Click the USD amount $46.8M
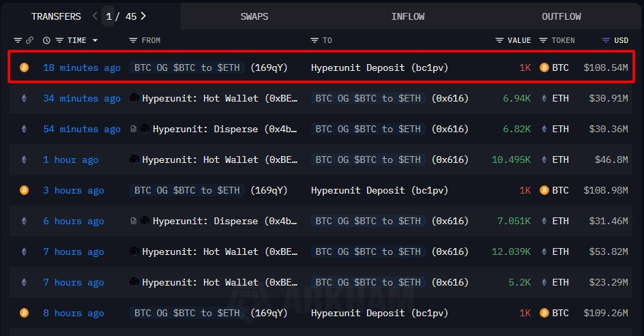644x336 pixels. point(611,159)
